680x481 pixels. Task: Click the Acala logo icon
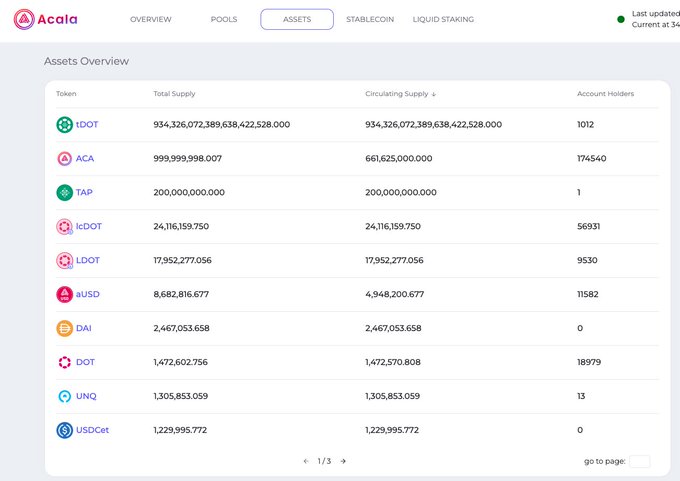(24, 19)
